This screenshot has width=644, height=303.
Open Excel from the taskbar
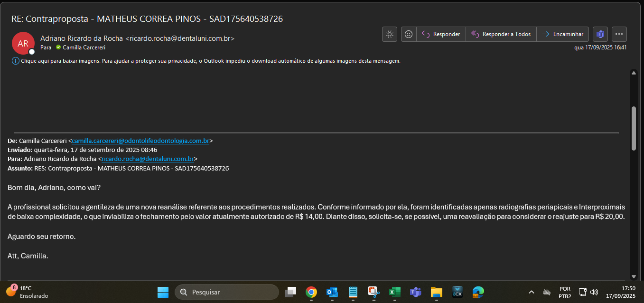395,292
